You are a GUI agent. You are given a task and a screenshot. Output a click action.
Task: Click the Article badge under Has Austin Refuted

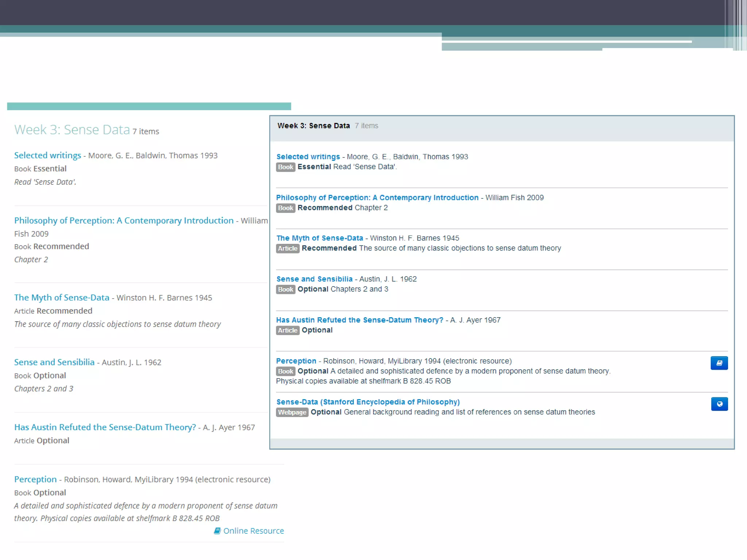click(287, 330)
